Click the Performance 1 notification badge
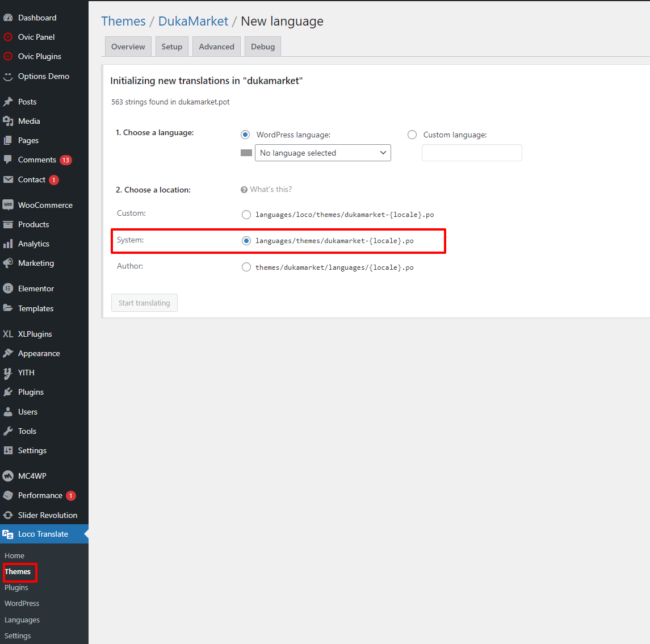 click(71, 496)
